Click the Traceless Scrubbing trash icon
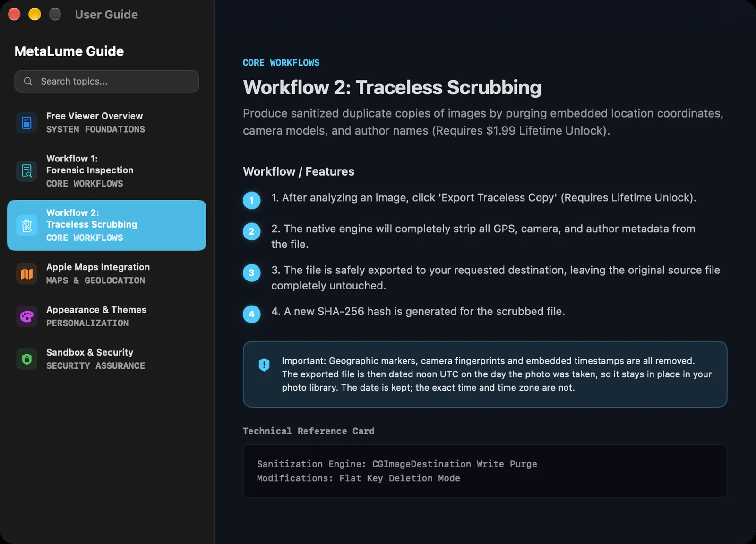Image resolution: width=756 pixels, height=544 pixels. pyautogui.click(x=26, y=225)
